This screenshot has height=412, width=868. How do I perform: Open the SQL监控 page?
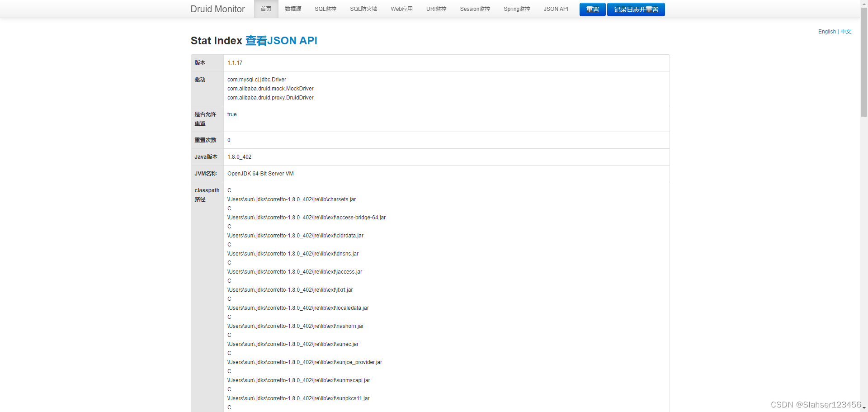point(325,9)
